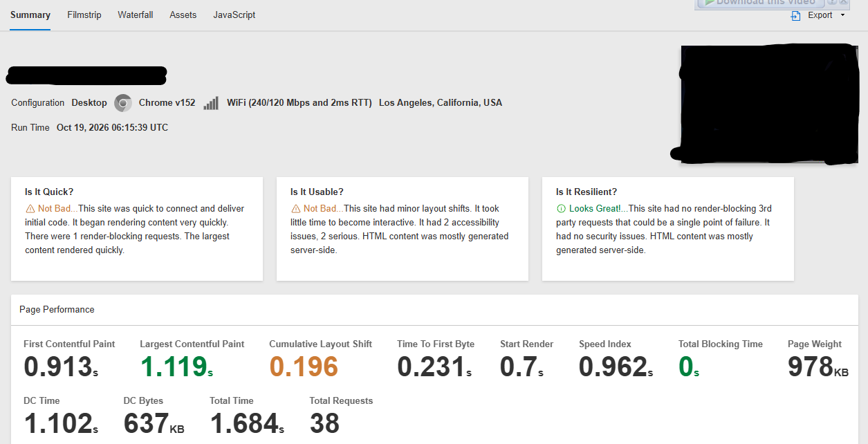Image resolution: width=868 pixels, height=444 pixels.
Task: Click the Not Bad status in Is It Quick
Action: [x=55, y=209]
